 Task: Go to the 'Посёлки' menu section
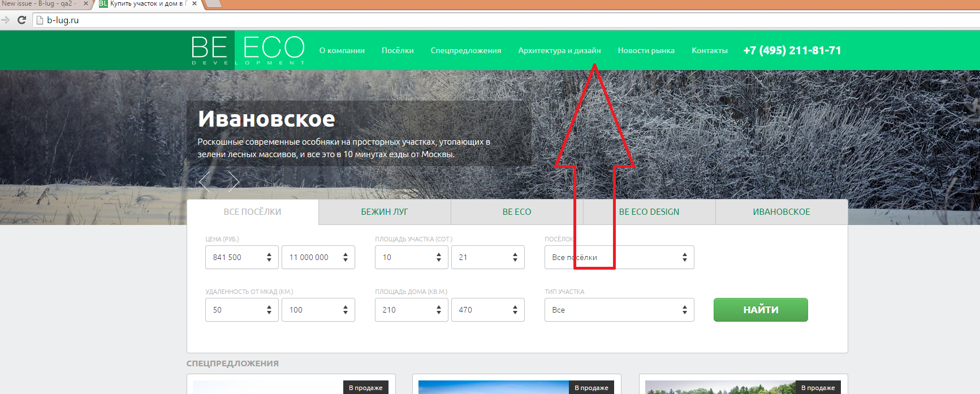[398, 50]
